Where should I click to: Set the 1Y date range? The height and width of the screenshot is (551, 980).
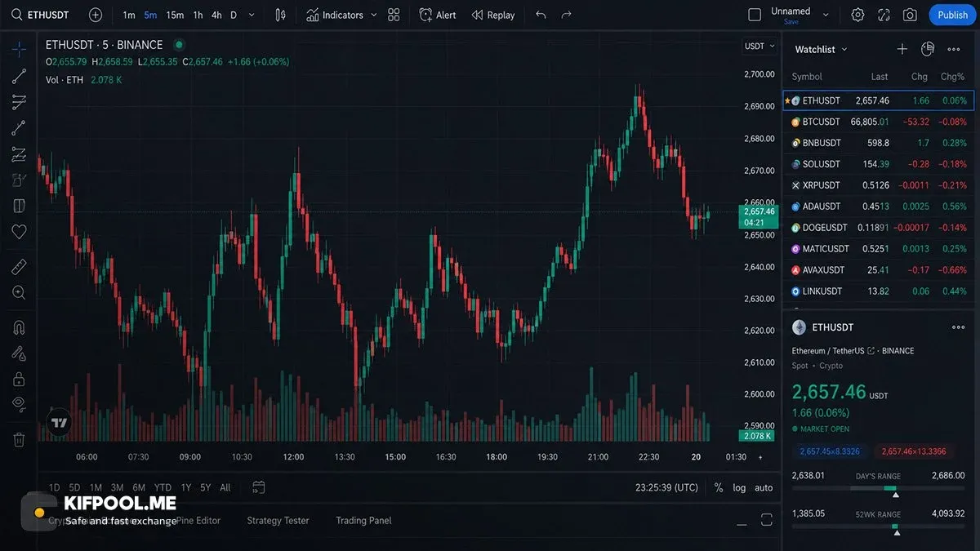(185, 487)
